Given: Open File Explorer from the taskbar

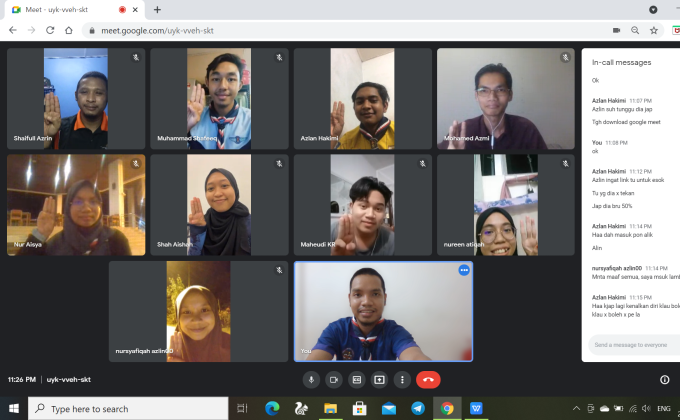Looking at the screenshot, I should click(x=330, y=408).
